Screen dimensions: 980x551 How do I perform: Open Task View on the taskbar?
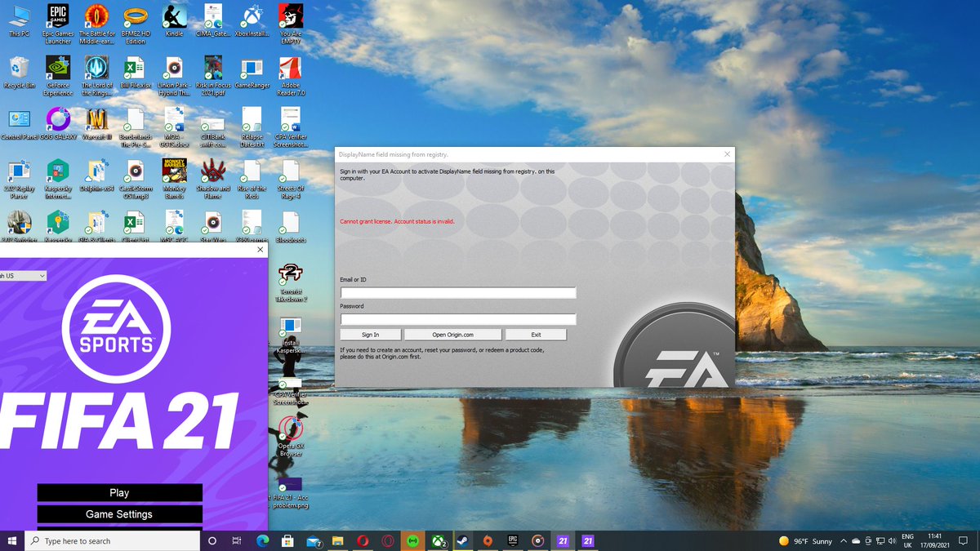point(237,540)
